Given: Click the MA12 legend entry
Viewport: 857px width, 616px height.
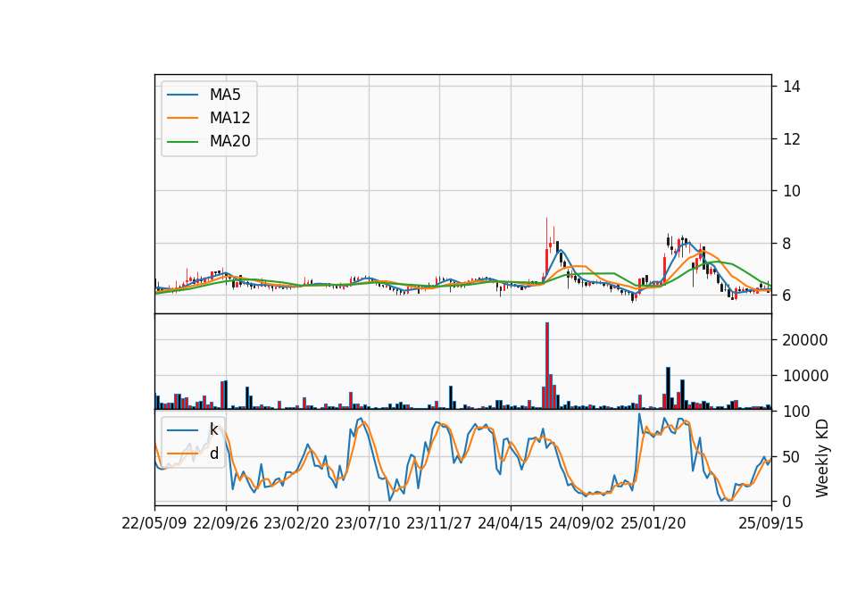Looking at the screenshot, I should coord(209,118).
